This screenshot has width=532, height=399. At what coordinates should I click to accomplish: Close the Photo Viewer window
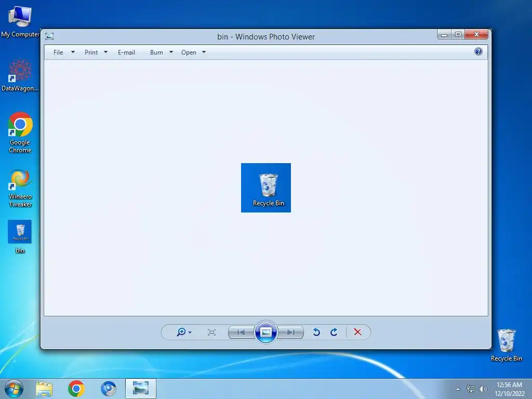tap(477, 35)
